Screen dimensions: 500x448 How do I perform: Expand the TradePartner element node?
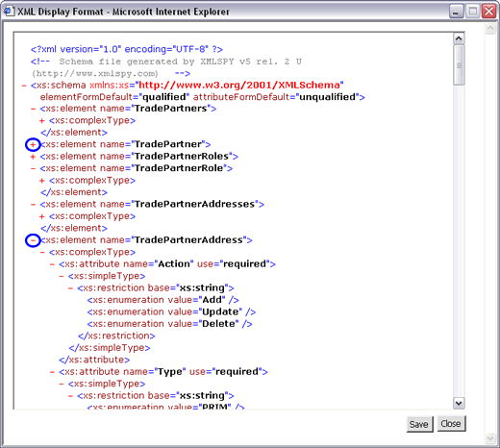33,145
